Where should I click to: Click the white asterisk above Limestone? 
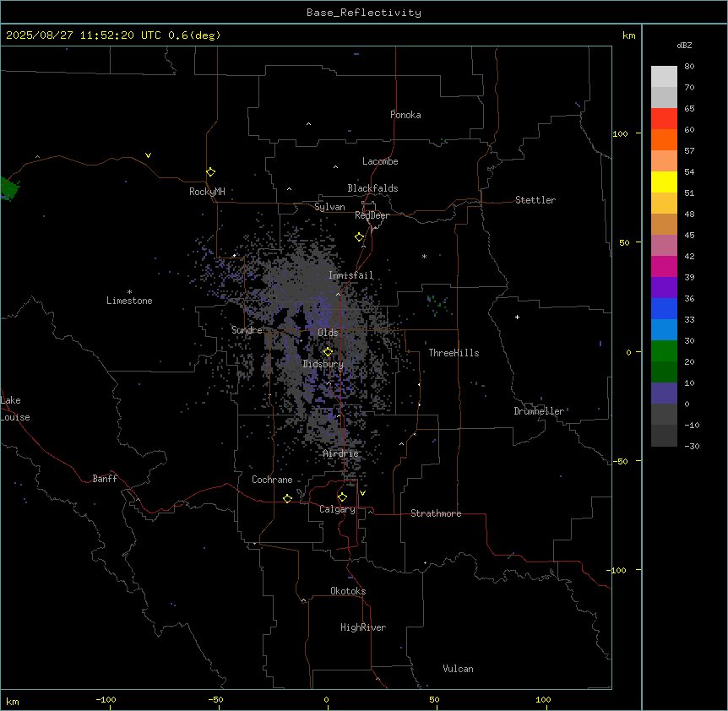pos(129,292)
